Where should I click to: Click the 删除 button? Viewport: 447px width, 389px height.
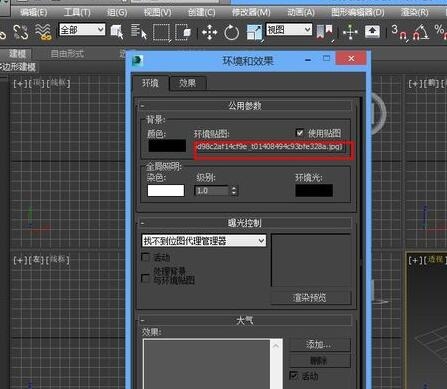[320, 360]
